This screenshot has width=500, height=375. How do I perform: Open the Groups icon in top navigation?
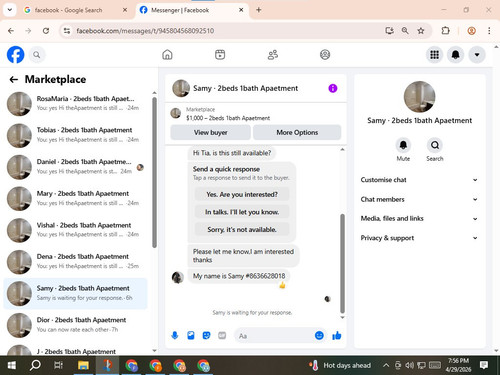tap(325, 55)
